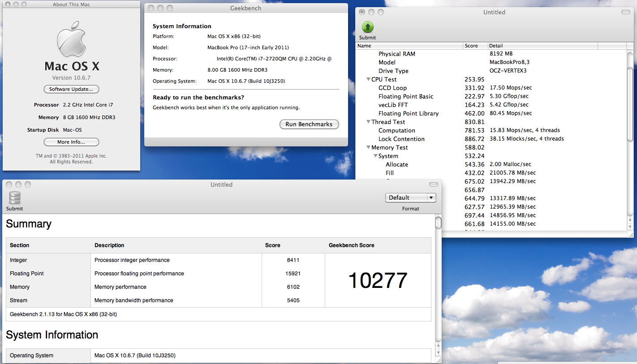Select the Physical RAM row

pos(491,54)
